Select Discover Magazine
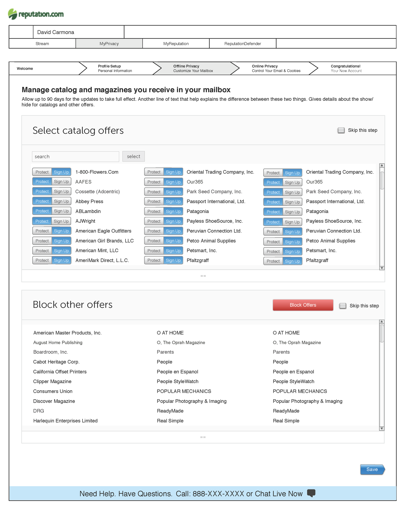 click(54, 401)
